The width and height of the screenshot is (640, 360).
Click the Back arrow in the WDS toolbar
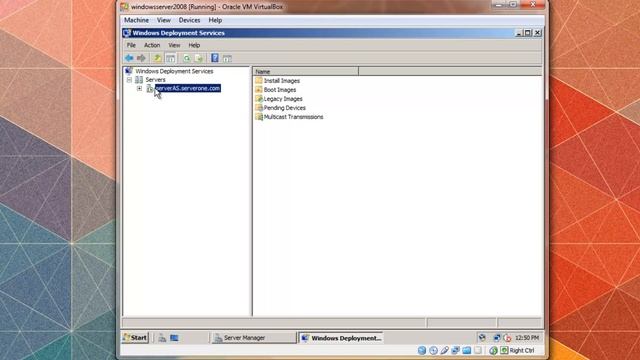click(x=129, y=58)
